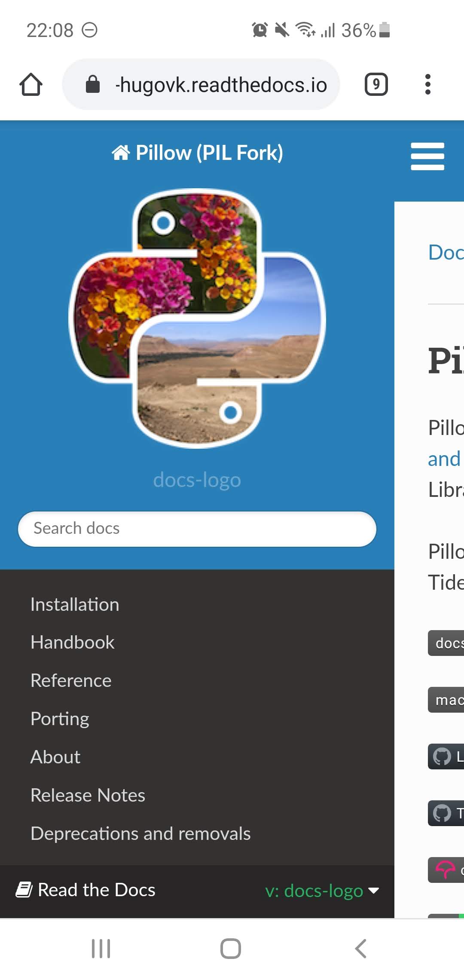Open the hamburger navigation menu
This screenshot has width=464, height=980.
click(427, 156)
